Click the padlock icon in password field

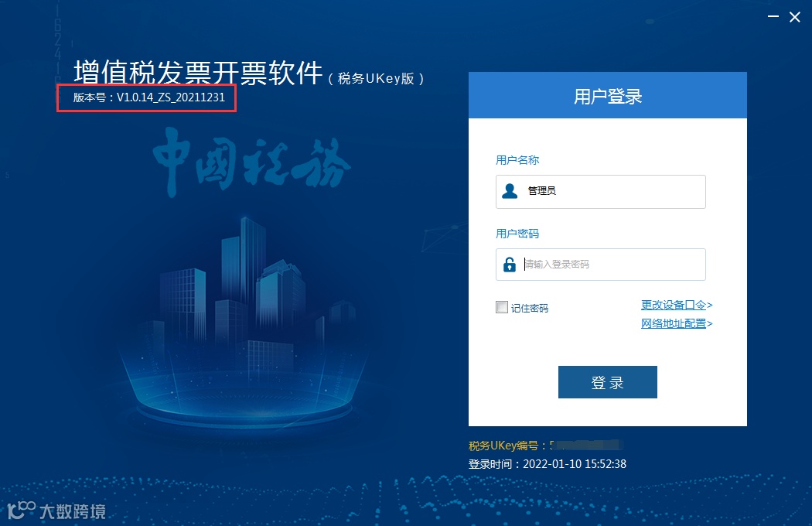(510, 265)
